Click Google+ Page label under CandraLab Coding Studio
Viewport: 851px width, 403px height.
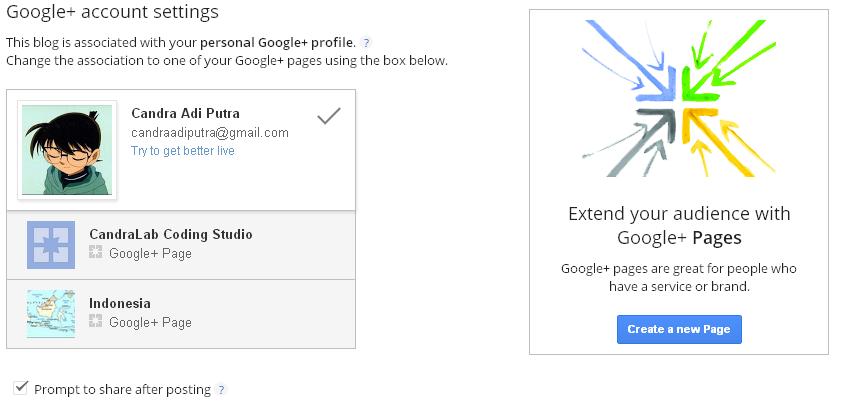click(150, 254)
